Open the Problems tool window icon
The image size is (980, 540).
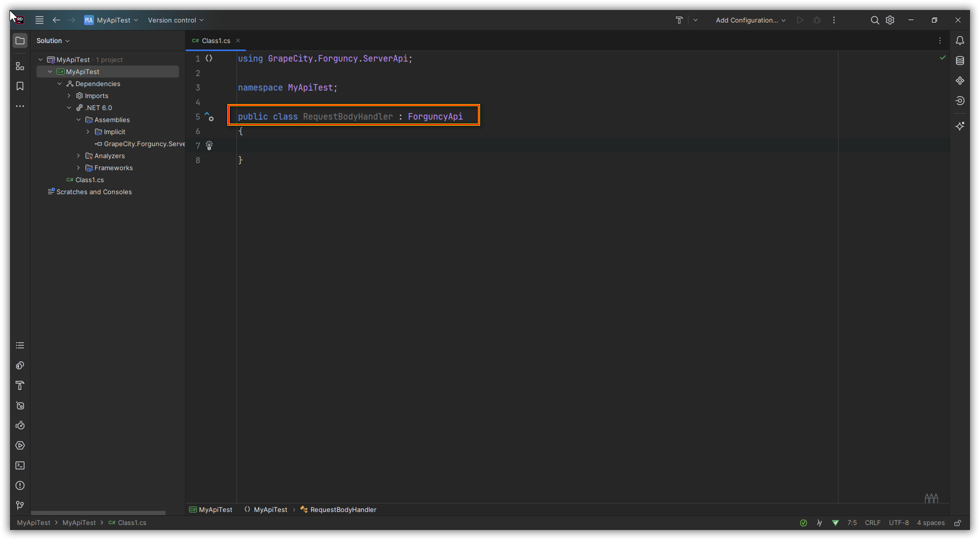pyautogui.click(x=20, y=485)
